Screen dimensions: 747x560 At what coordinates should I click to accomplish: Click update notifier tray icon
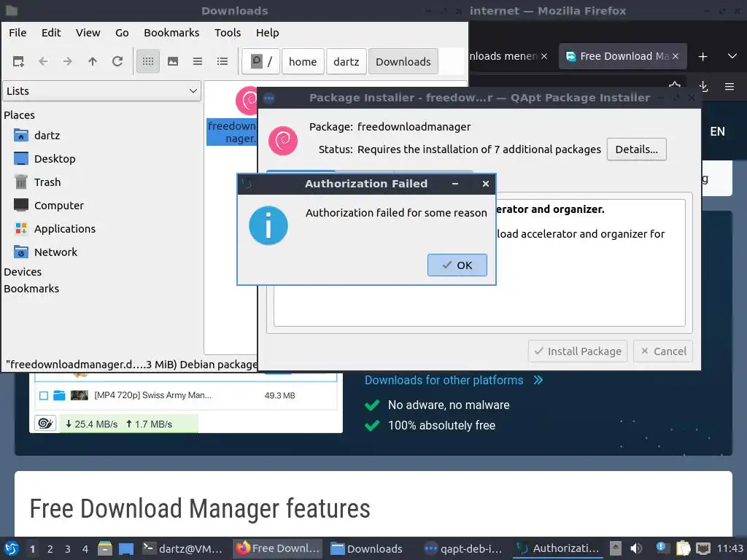[662, 548]
